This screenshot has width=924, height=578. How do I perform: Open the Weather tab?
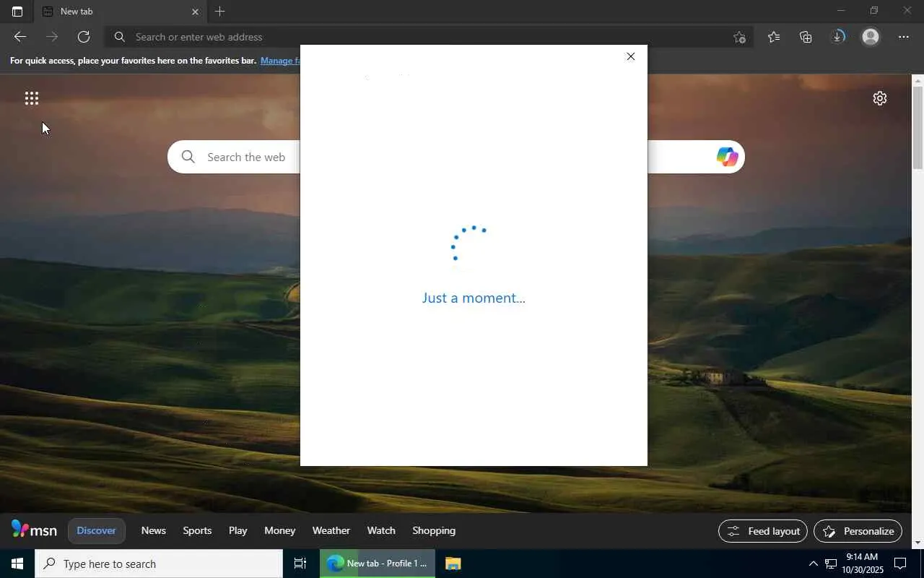(x=331, y=530)
